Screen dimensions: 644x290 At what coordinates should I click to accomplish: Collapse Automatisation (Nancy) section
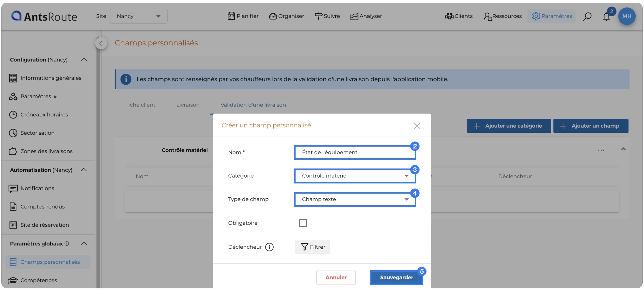84,170
